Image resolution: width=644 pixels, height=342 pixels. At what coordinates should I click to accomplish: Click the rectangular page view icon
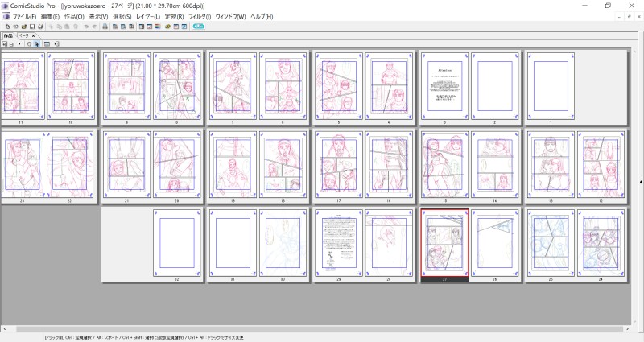[47, 44]
